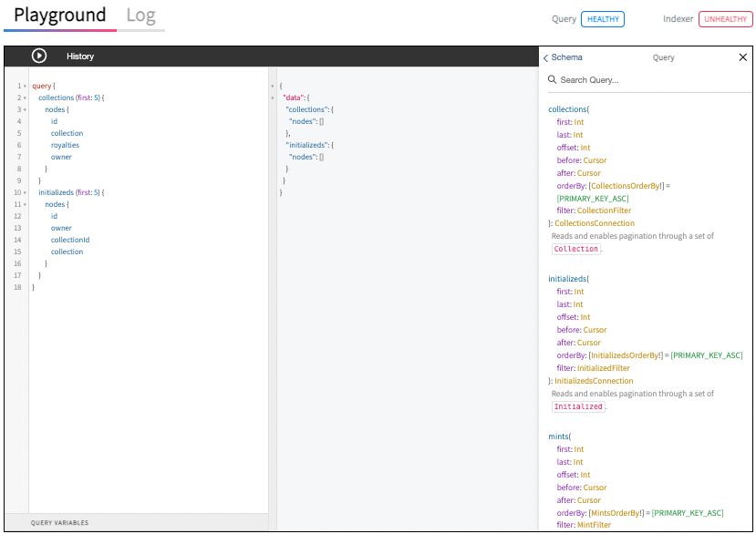Collapse the initializeds block on line 10
This screenshot has height=534, width=756.
[25, 193]
